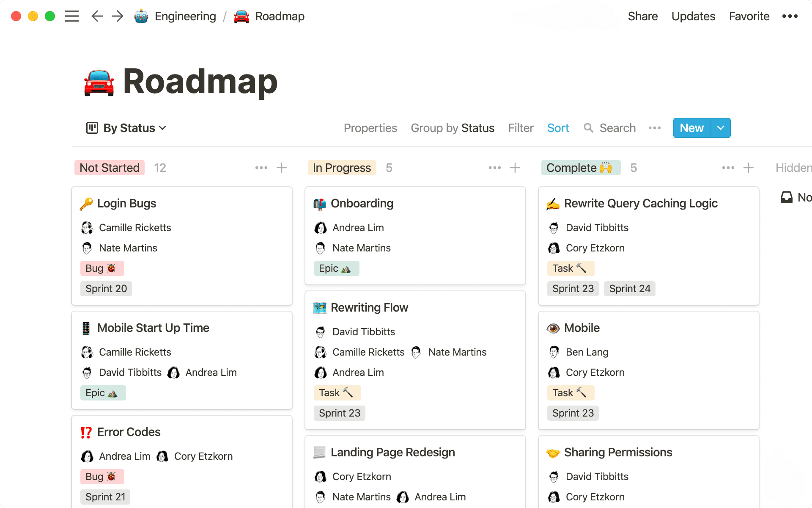The image size is (812, 508).
Task: Click the Share menu item
Action: pos(642,16)
